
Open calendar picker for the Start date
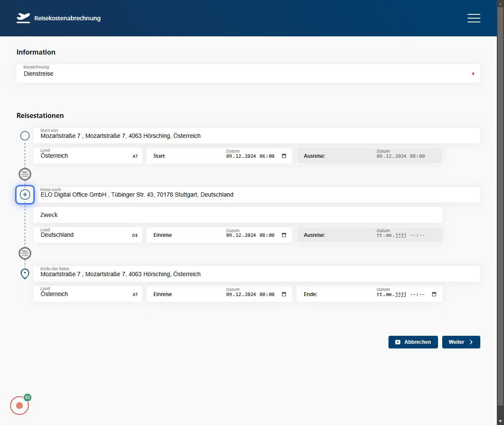coord(284,156)
